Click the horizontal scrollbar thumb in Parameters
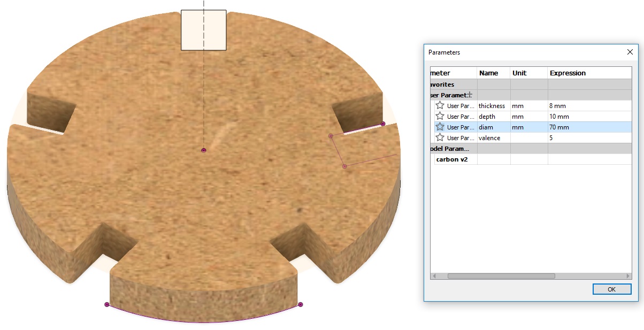Viewport: 644px width, 330px height. coord(501,276)
